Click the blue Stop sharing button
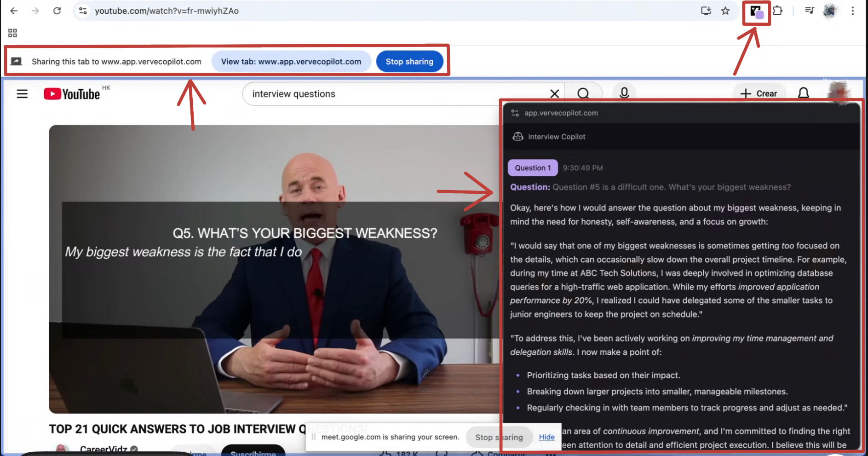Viewport: 868px width, 456px height. 409,62
